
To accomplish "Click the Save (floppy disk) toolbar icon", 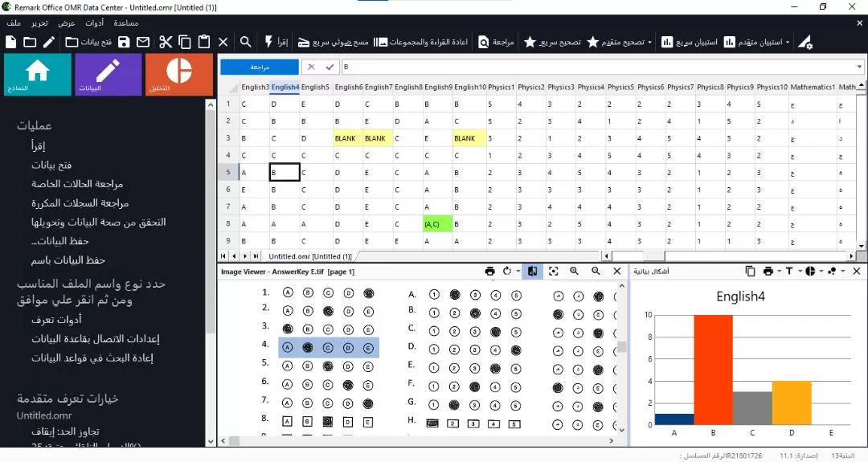I will click(124, 42).
